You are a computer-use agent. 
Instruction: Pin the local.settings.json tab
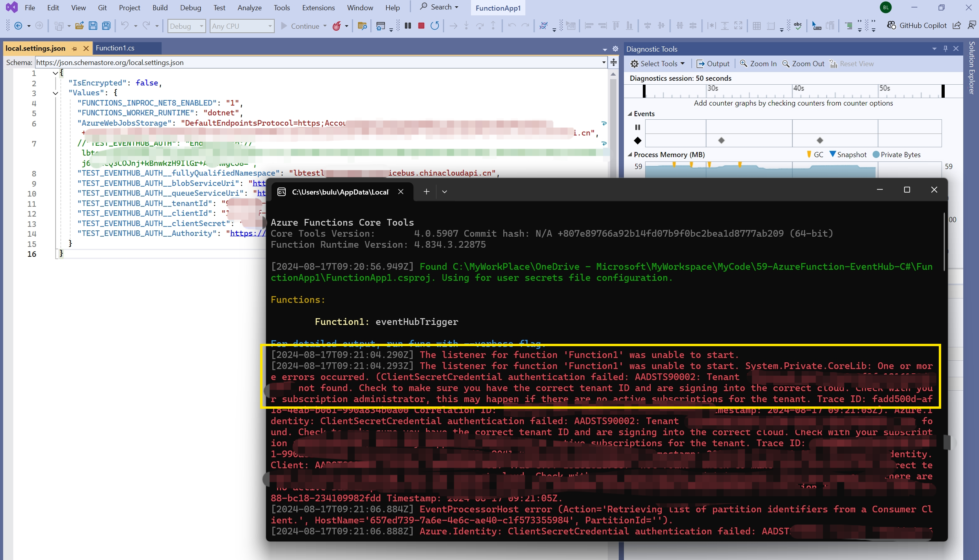pos(74,48)
